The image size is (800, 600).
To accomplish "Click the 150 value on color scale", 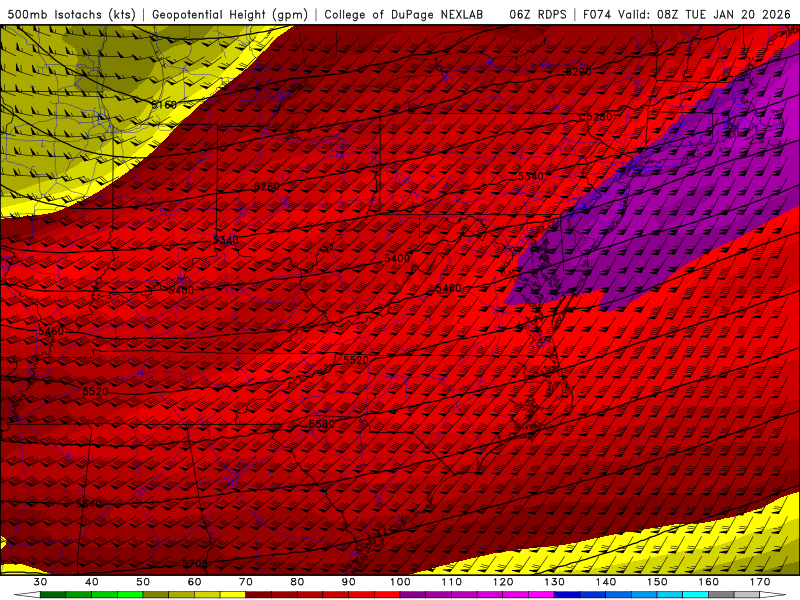I will [x=657, y=582].
